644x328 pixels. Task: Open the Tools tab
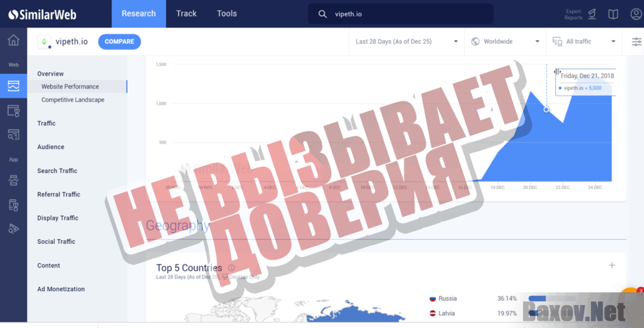(227, 14)
